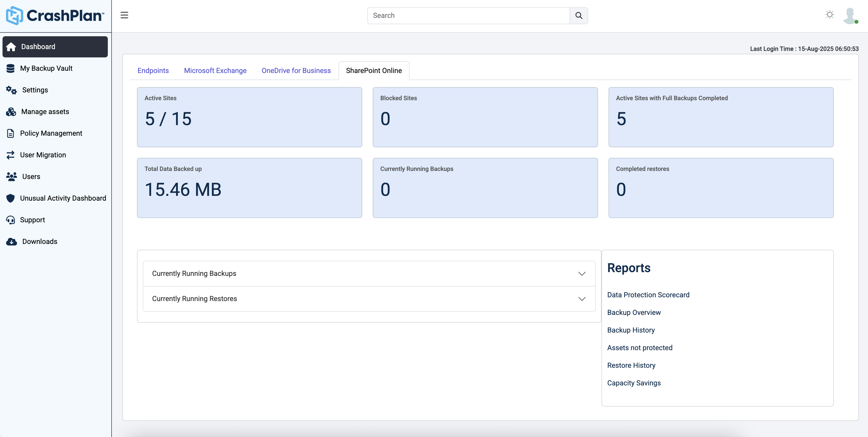
Task: Open the Active Sites summary card
Action: (x=249, y=117)
